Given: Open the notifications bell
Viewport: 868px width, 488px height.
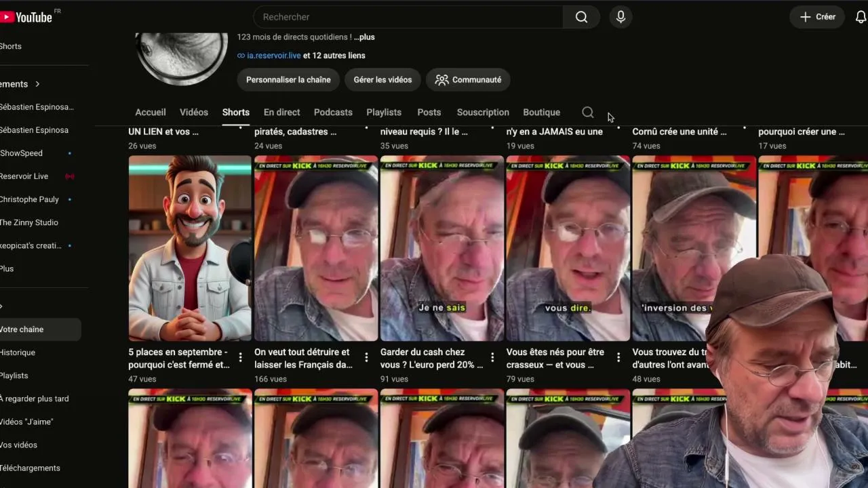Looking at the screenshot, I should pyautogui.click(x=861, y=17).
